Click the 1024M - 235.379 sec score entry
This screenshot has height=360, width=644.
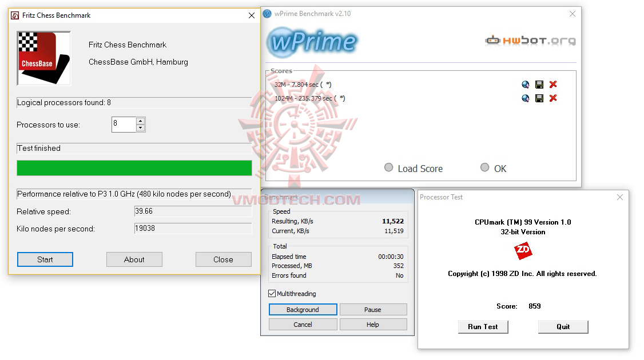[x=309, y=98]
